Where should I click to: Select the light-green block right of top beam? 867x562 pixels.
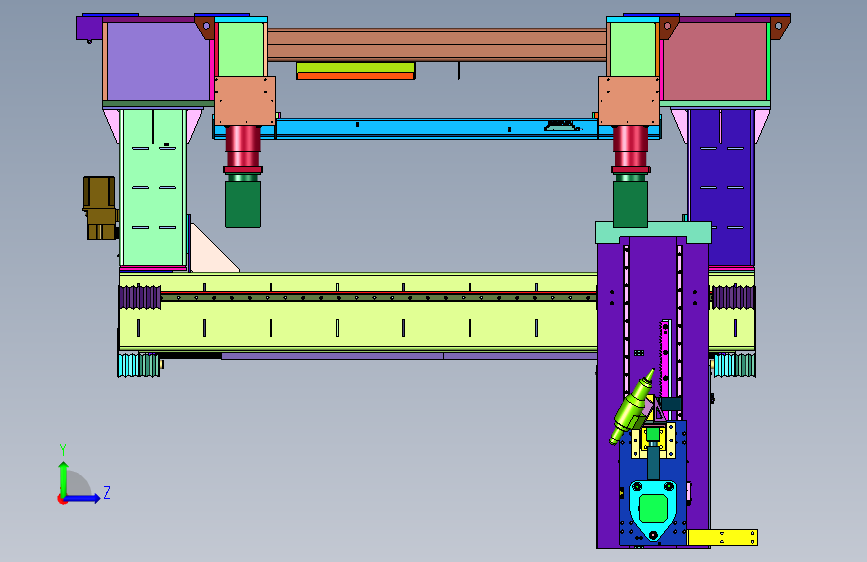click(x=633, y=49)
